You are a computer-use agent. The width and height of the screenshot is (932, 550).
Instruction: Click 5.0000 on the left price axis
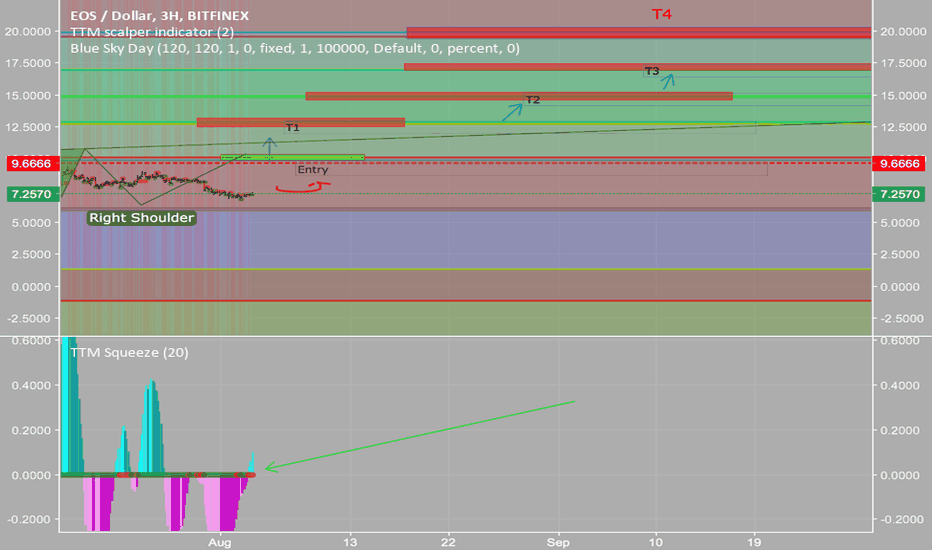(x=32, y=223)
